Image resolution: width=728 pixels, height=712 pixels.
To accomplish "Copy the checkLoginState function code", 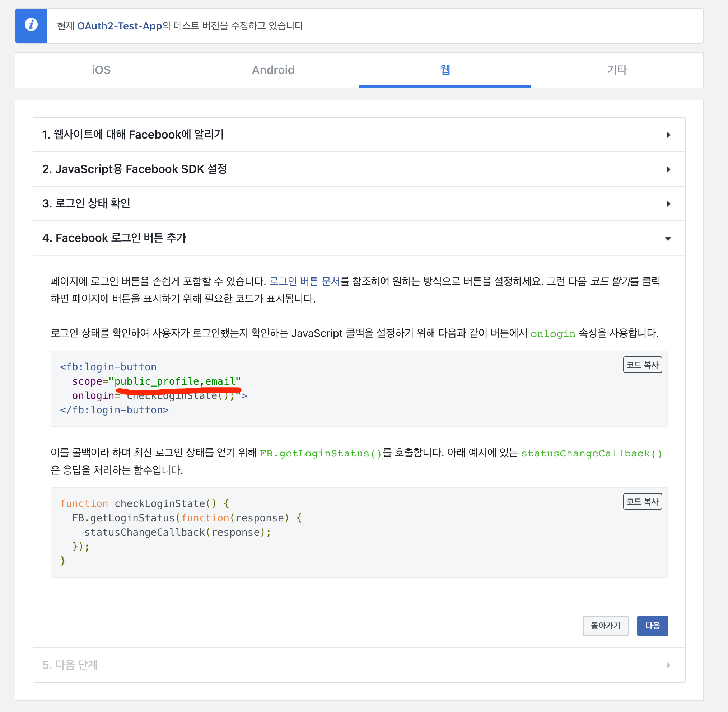I will click(642, 501).
